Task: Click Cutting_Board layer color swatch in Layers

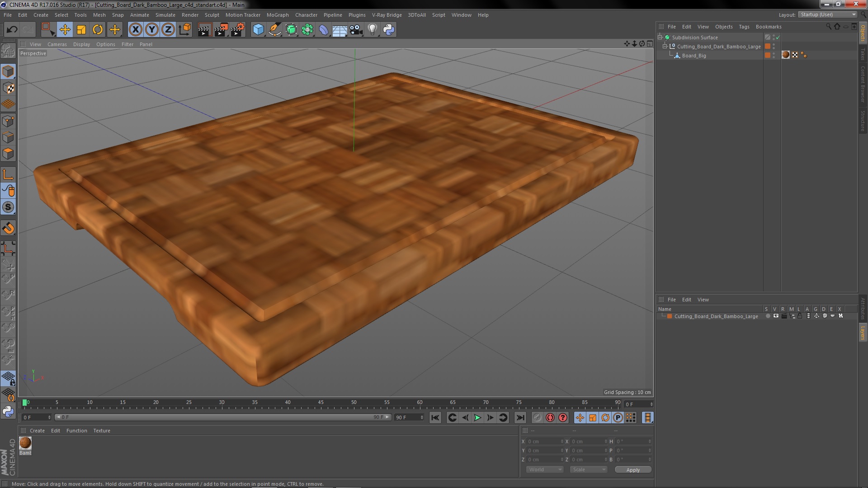Action: pos(670,316)
